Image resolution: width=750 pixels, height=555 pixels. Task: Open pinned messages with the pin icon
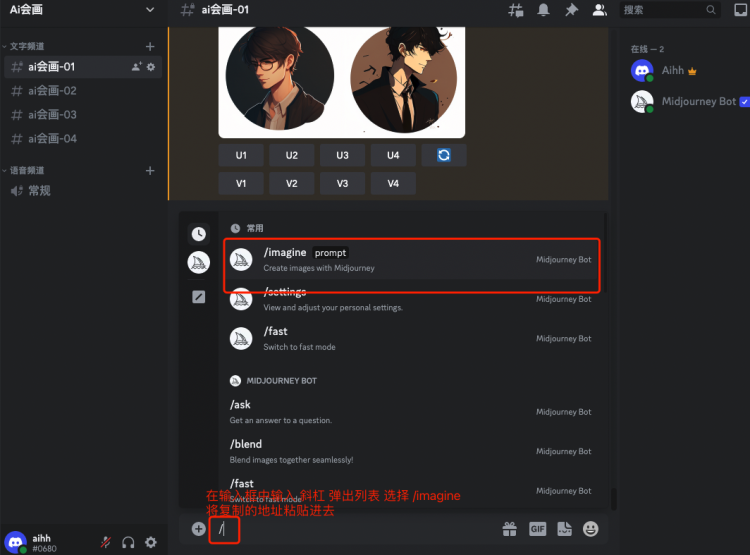pyautogui.click(x=571, y=10)
